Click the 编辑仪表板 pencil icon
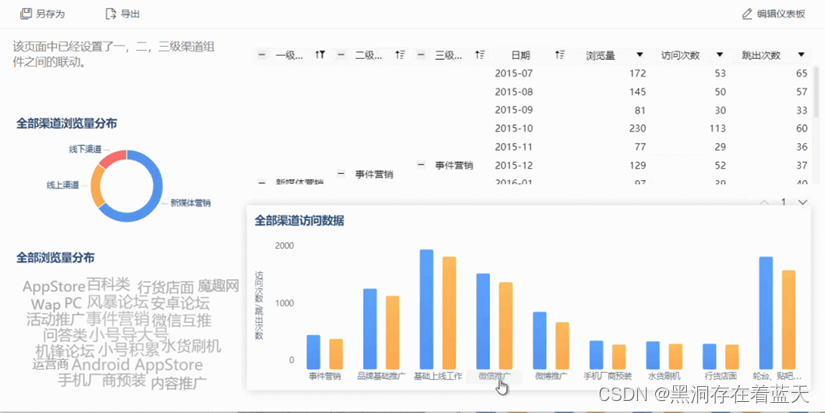 pyautogui.click(x=747, y=14)
